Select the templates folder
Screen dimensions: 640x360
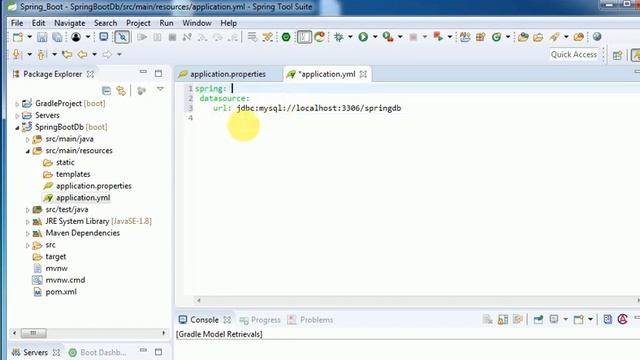73,174
